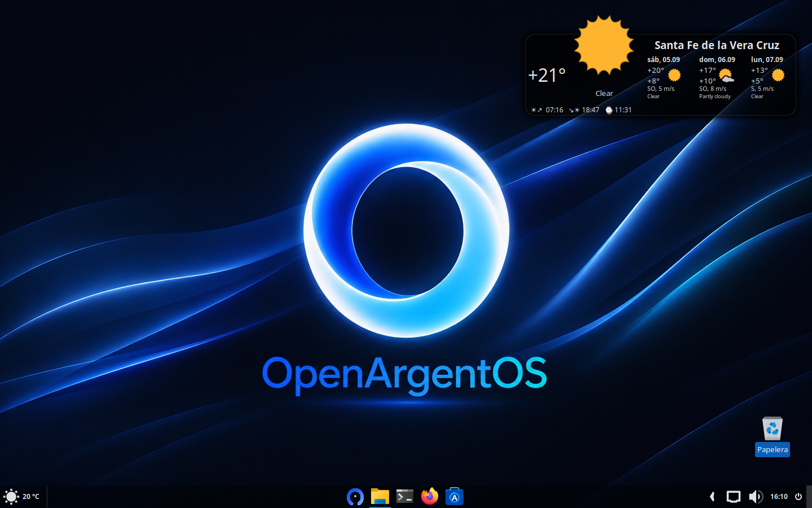Click the 16:10 clock in the taskbar

click(779, 497)
